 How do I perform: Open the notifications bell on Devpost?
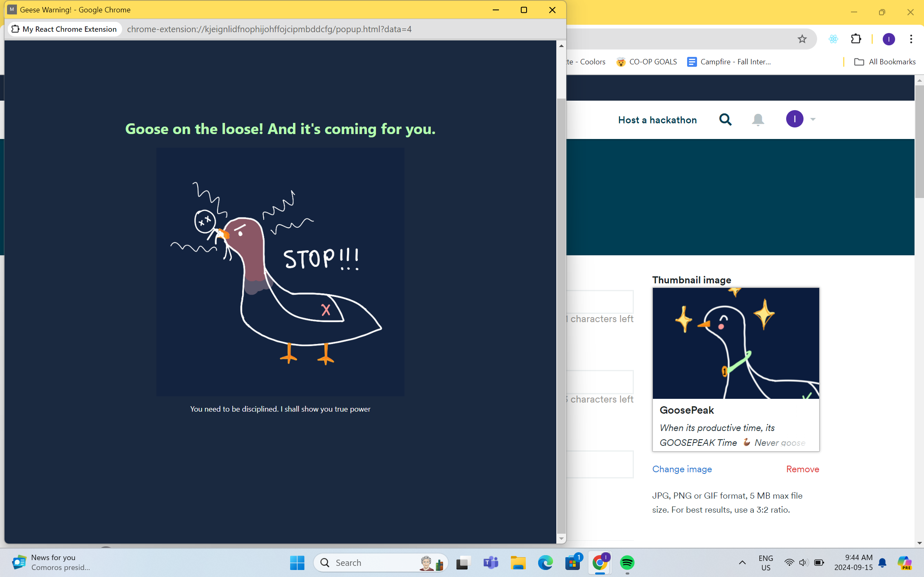tap(758, 120)
